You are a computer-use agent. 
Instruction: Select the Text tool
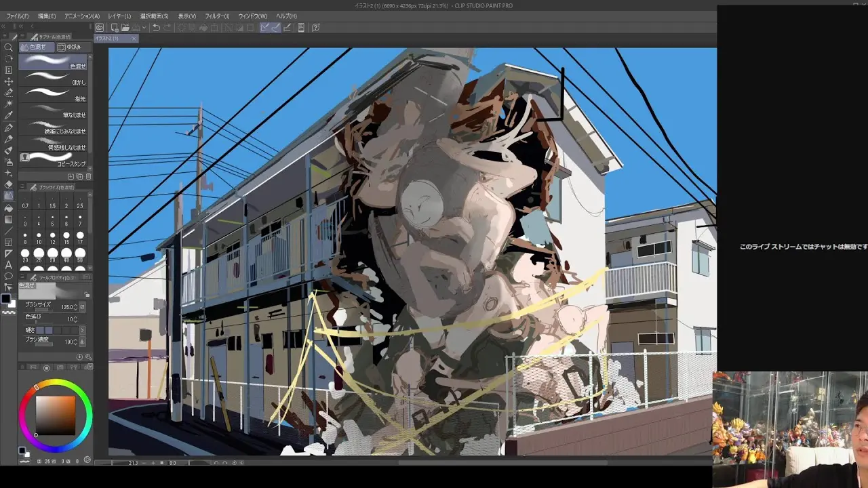8,264
